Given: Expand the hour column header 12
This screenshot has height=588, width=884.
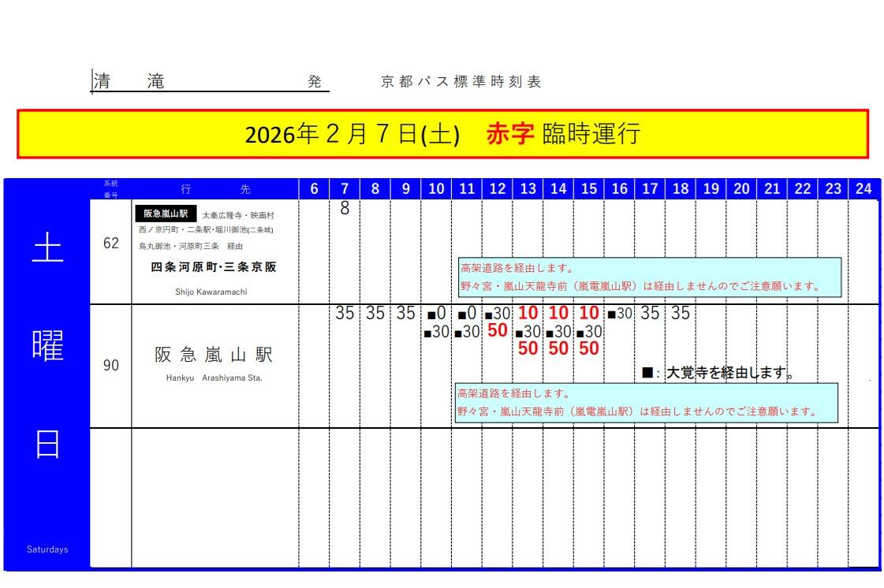Looking at the screenshot, I should (497, 188).
